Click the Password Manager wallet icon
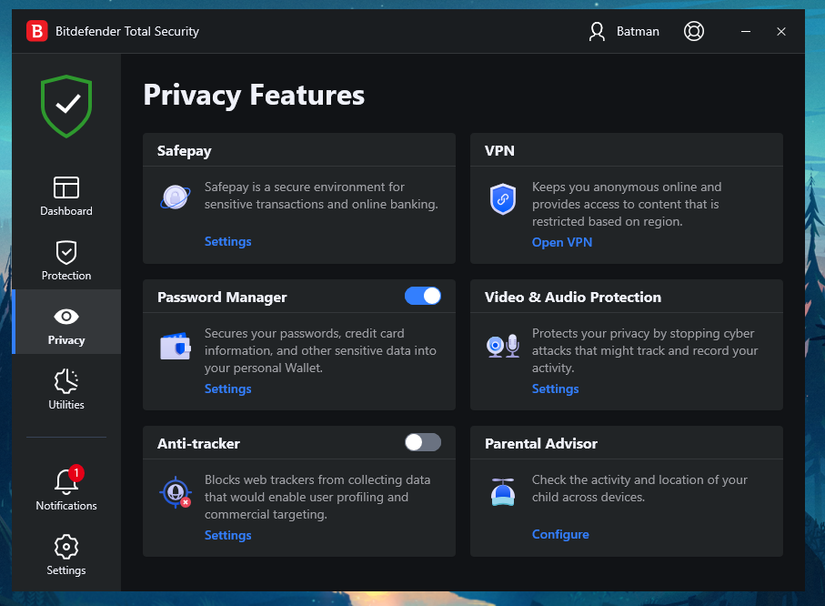Viewport: 825px width, 606px height. (175, 346)
